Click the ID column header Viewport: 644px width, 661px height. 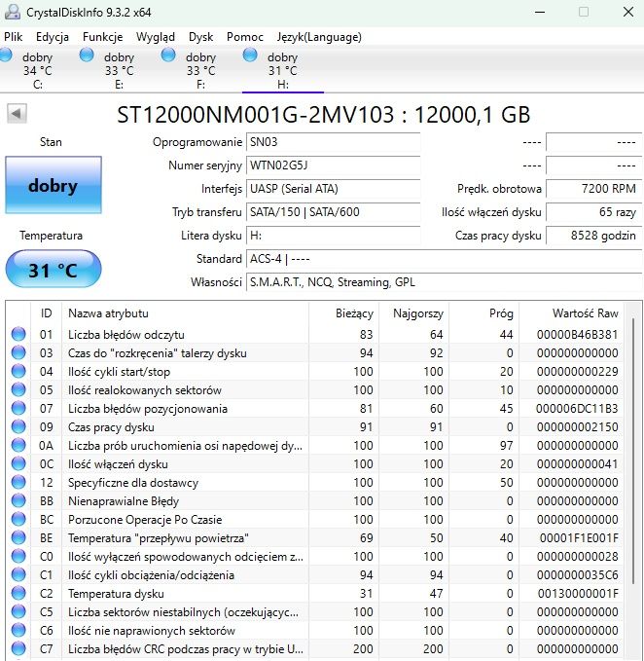[x=46, y=313]
